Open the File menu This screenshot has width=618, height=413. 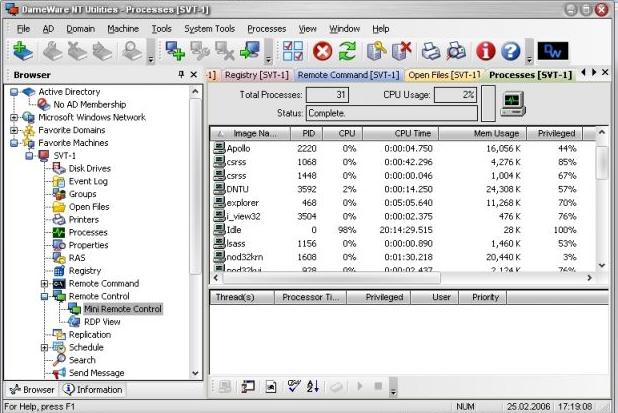(x=23, y=29)
